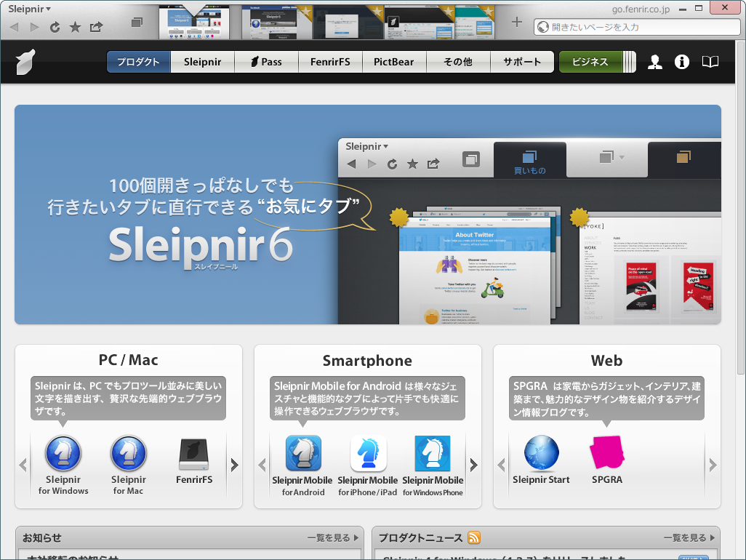Viewport: 746px width, 560px height.
Task: Show next products in the Smartphone card
Action: point(473,465)
